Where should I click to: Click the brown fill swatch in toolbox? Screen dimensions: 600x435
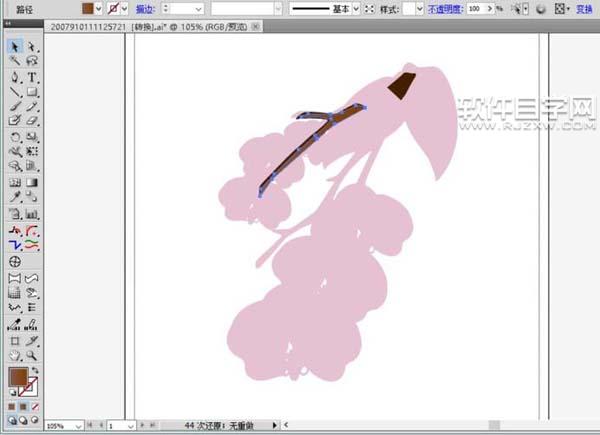click(x=17, y=376)
